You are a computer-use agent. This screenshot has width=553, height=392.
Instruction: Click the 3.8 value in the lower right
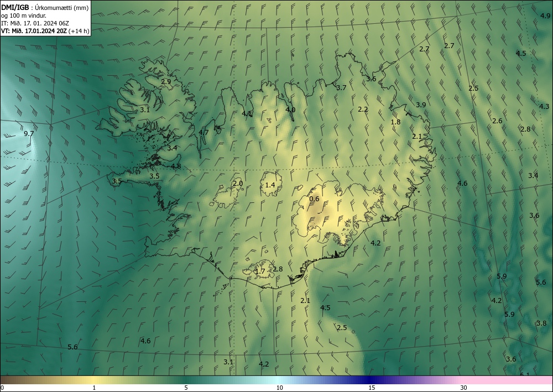click(x=541, y=323)
